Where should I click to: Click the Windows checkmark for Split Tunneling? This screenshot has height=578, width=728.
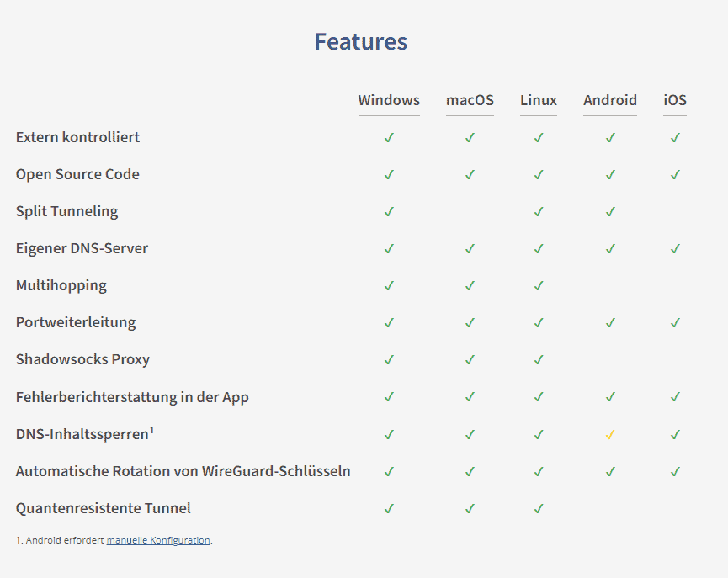(x=389, y=212)
